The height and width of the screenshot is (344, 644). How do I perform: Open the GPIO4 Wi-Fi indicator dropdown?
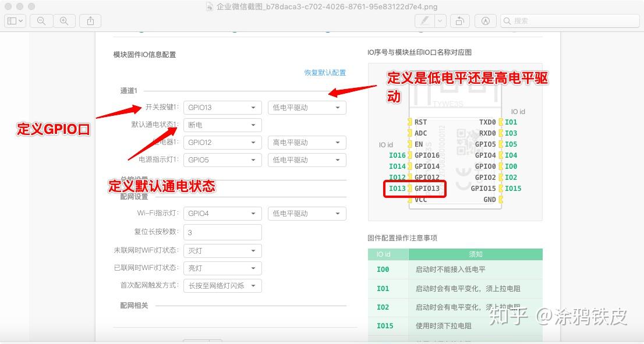[222, 213]
